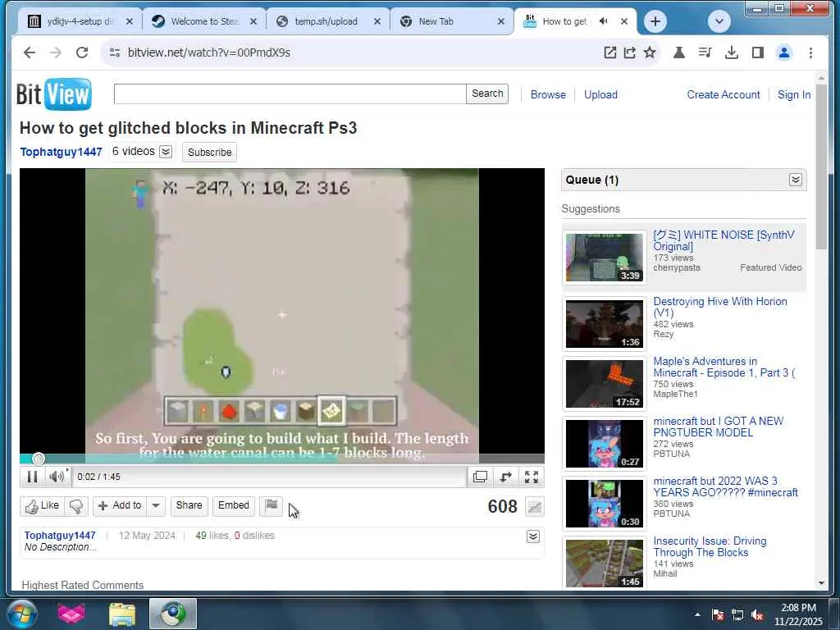
Task: Focus the BitView search field
Action: [x=290, y=94]
